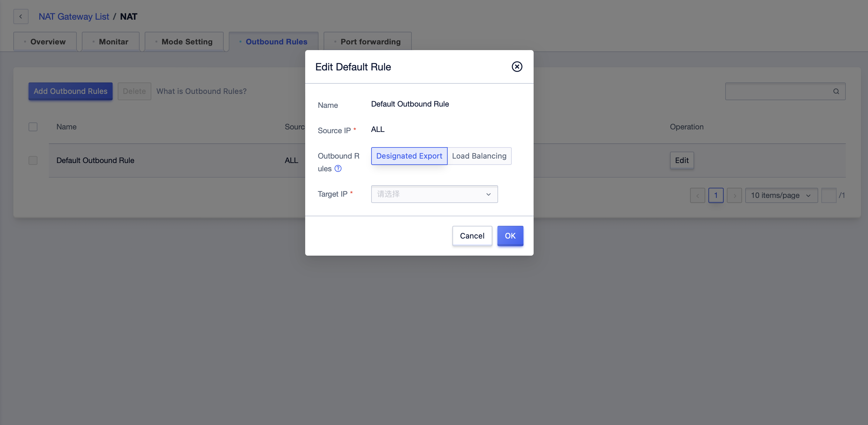This screenshot has width=868, height=425.
Task: Click the Cancel button
Action: point(472,236)
